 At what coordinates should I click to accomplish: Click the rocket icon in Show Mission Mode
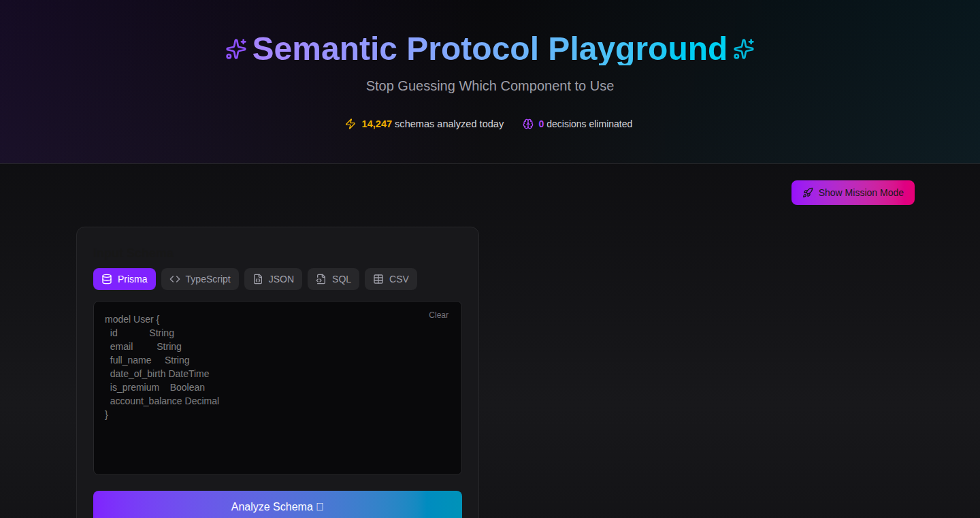808,193
